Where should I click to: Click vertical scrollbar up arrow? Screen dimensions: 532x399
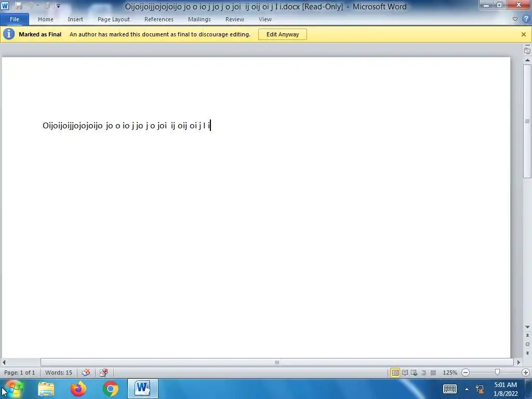click(527, 60)
